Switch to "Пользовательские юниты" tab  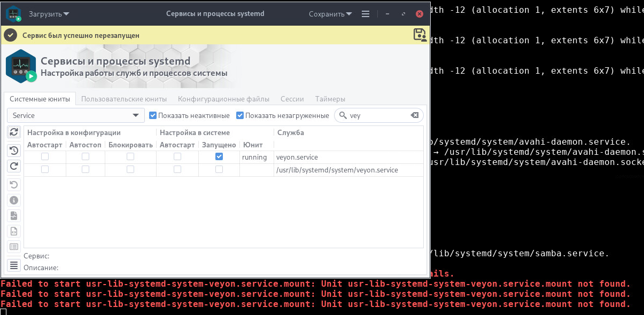click(124, 99)
